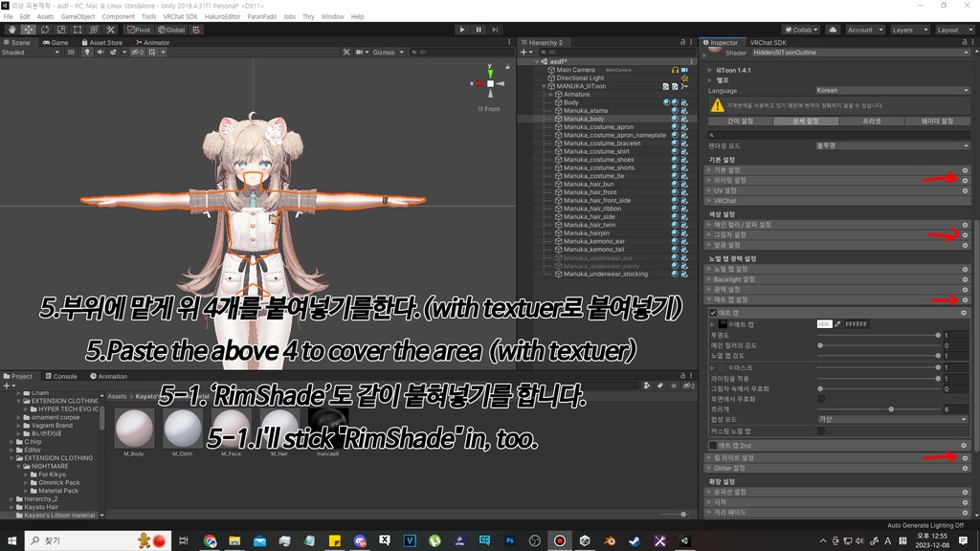Expand the Armature item in Hierarchy
The width and height of the screenshot is (980, 551).
click(x=552, y=94)
